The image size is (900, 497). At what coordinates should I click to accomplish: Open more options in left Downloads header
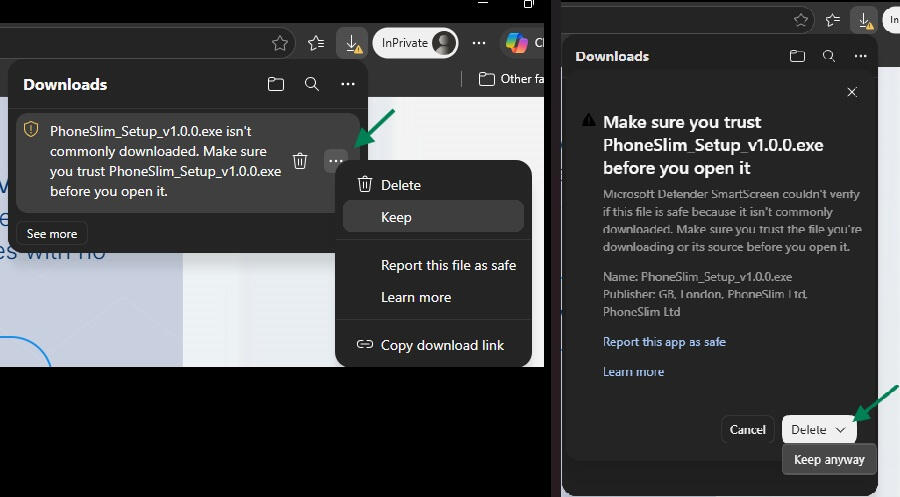348,84
